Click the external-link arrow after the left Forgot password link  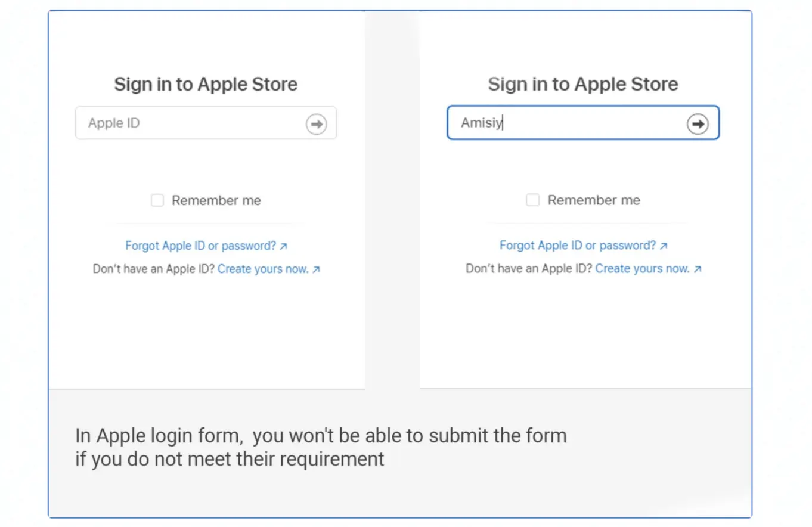284,246
